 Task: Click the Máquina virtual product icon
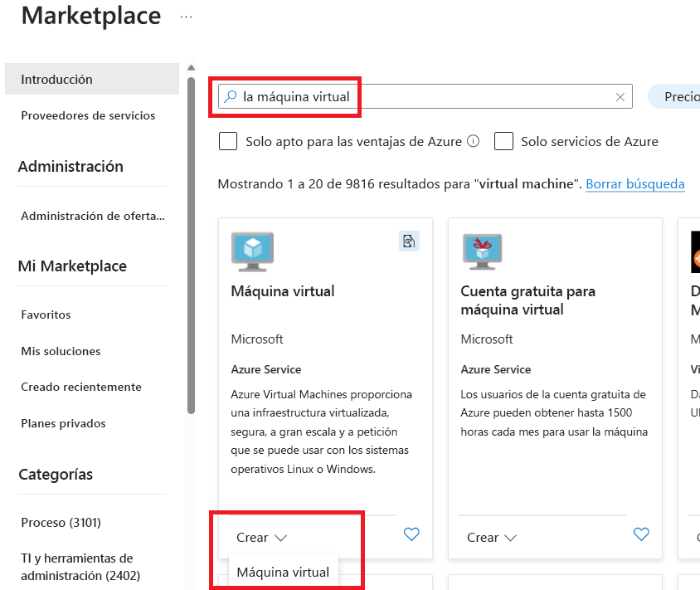[252, 251]
